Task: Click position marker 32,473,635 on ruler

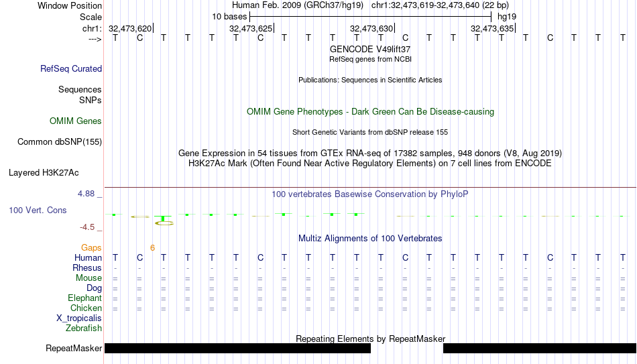Action: 493,28
